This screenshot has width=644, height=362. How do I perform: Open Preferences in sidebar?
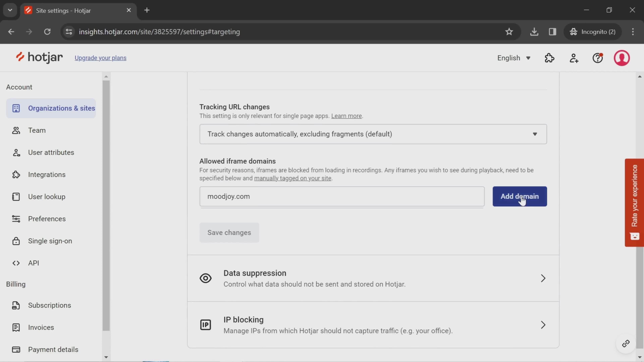(x=51, y=219)
